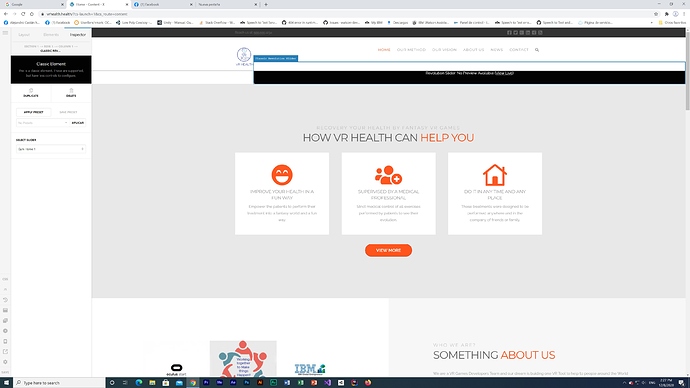
Task: Open Visual Studio from the taskbar
Action: (327, 383)
